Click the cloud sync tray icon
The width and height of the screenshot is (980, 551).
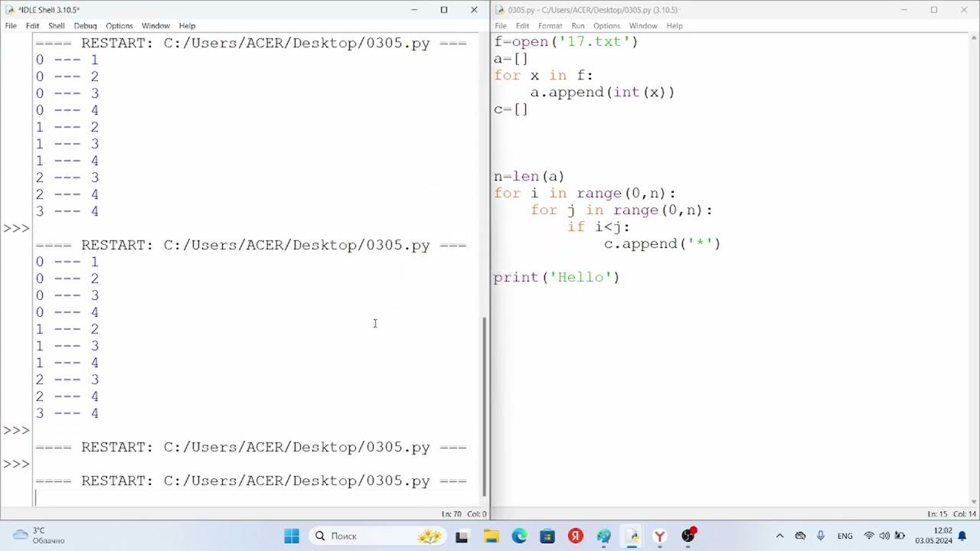coord(800,536)
